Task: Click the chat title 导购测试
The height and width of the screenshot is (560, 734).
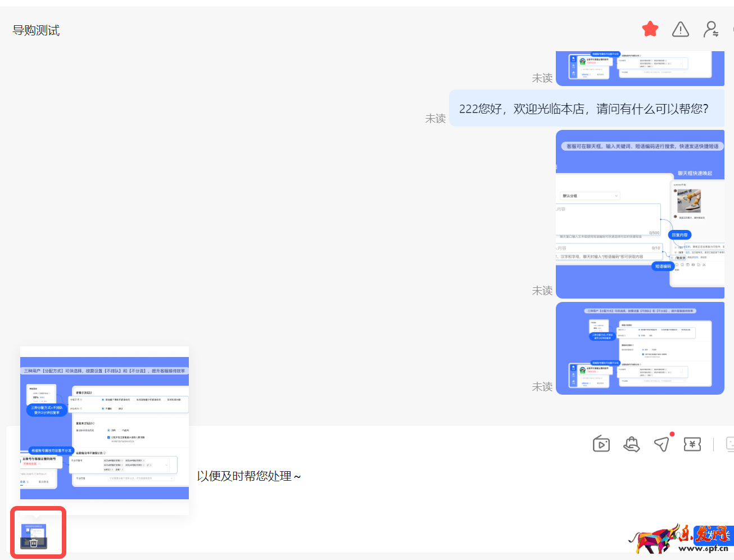Action: click(x=36, y=30)
